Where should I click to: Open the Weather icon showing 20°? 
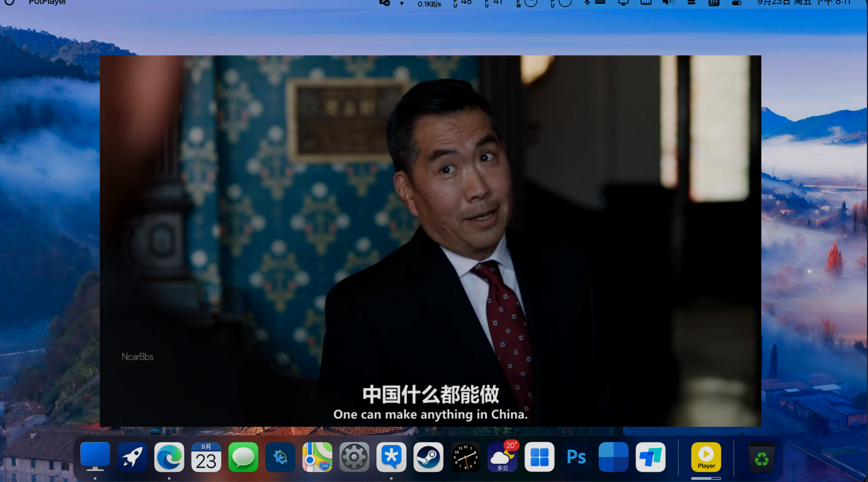tap(502, 457)
